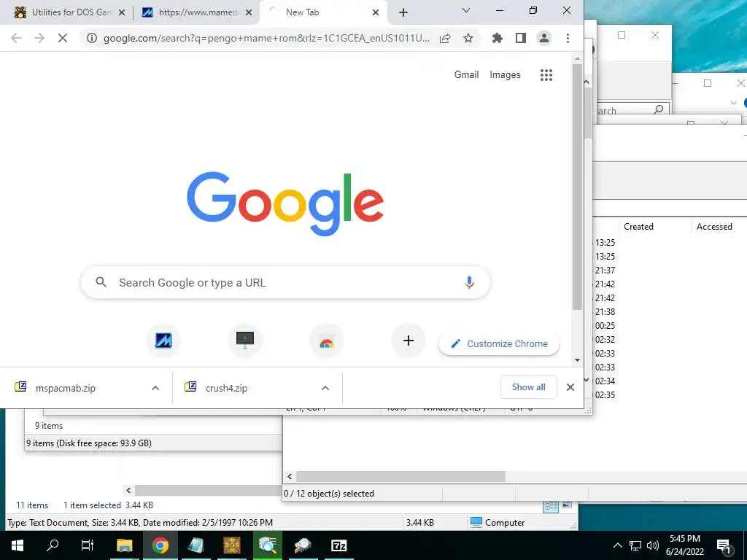Viewport: 747px width, 560px height.
Task: Switch to the mamedev website tab
Action: point(196,12)
